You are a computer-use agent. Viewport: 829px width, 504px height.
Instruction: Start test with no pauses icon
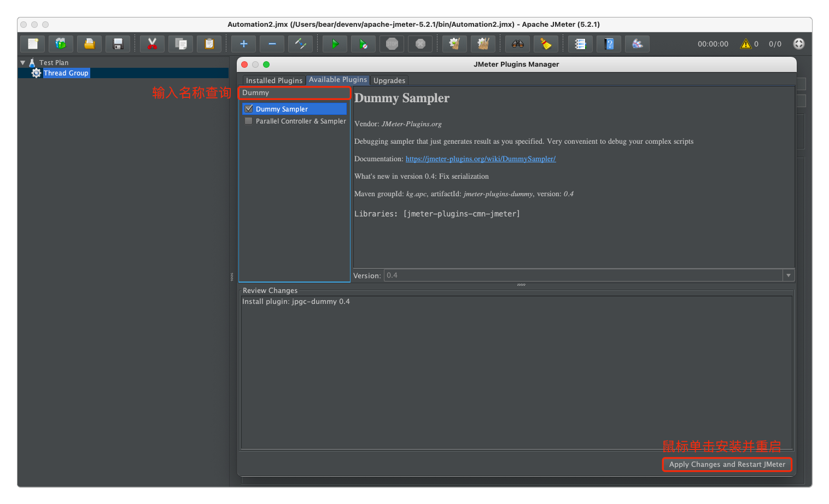tap(364, 44)
